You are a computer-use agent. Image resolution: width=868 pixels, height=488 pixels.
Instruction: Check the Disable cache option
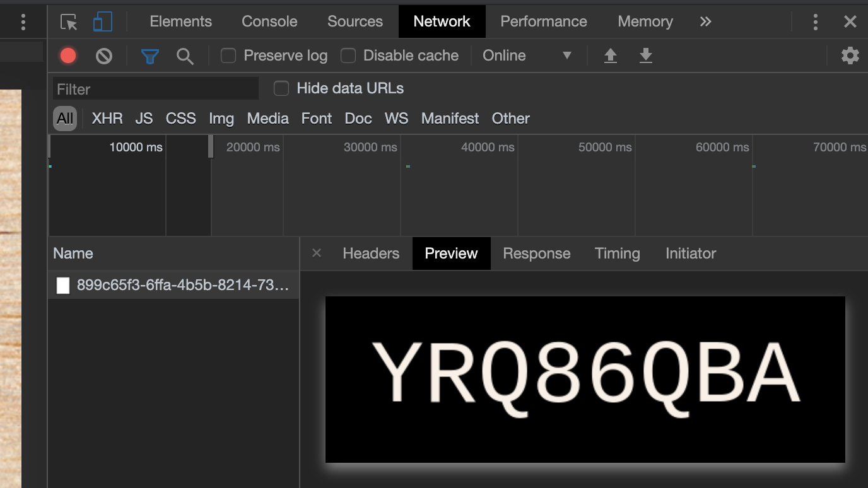pyautogui.click(x=348, y=56)
